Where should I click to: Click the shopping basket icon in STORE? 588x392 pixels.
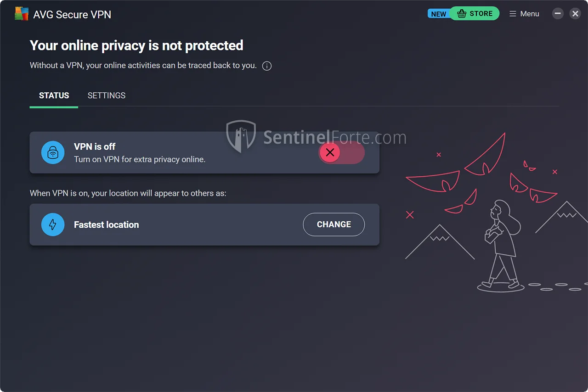pyautogui.click(x=462, y=14)
